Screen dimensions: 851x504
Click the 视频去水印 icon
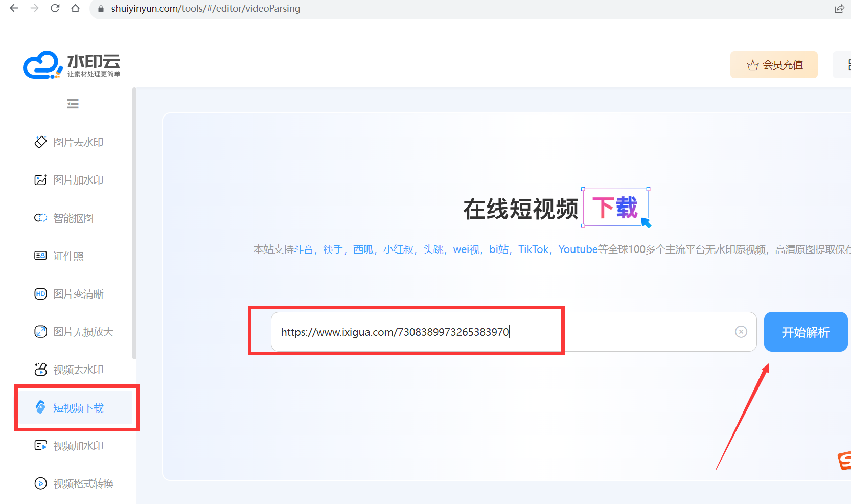point(40,369)
